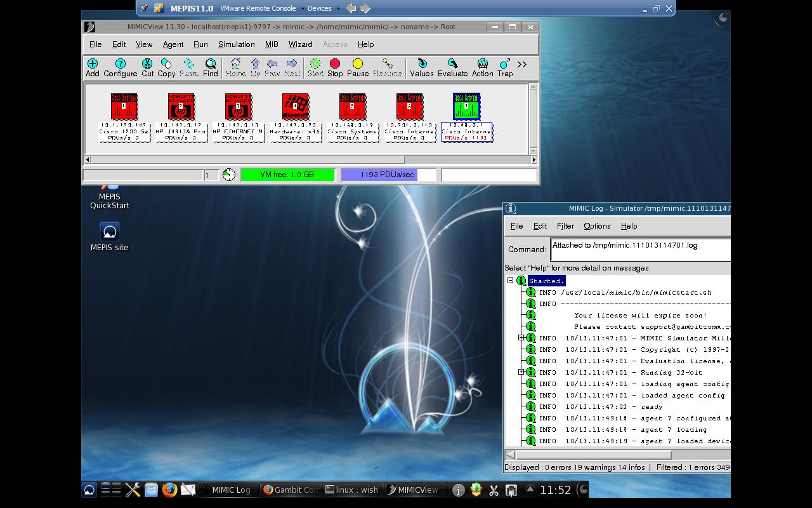Open the Help menu in MIMICView

pyautogui.click(x=365, y=44)
